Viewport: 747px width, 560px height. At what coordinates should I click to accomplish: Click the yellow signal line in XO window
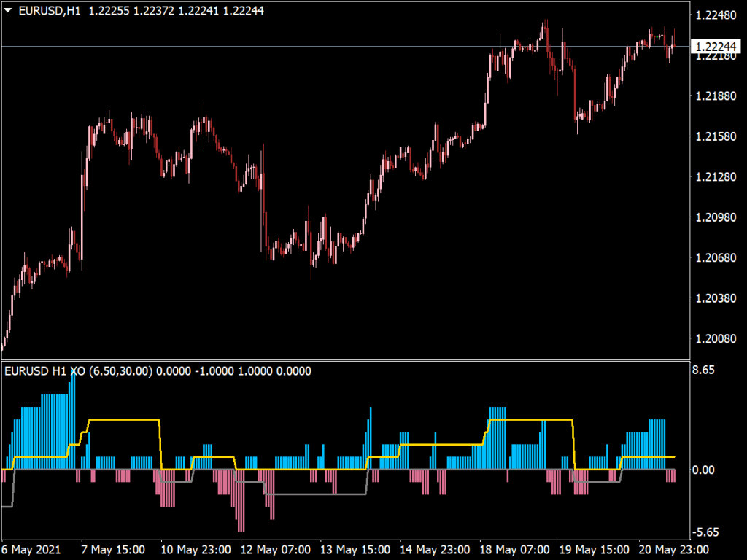coord(124,420)
